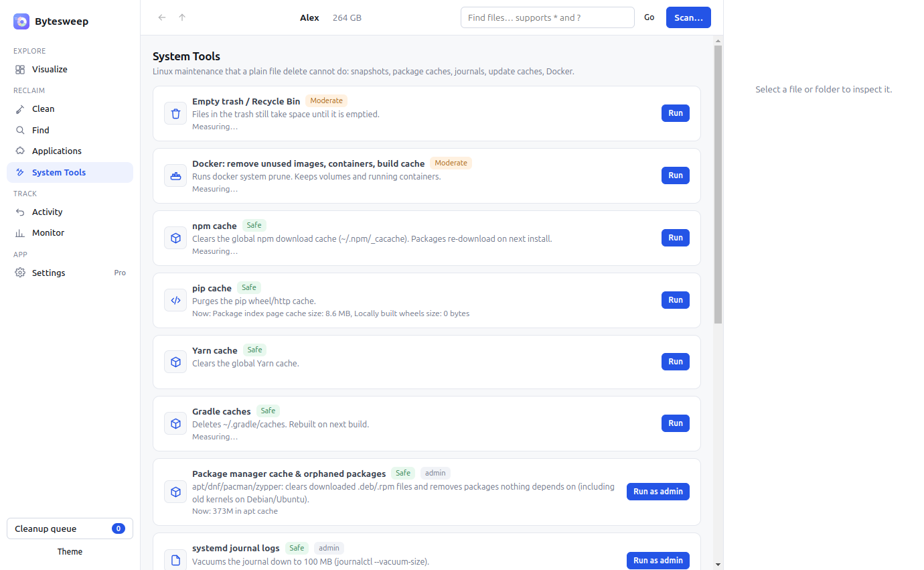Click the Docker ship icon
Screen dimensions: 924x570
pyautogui.click(x=175, y=176)
